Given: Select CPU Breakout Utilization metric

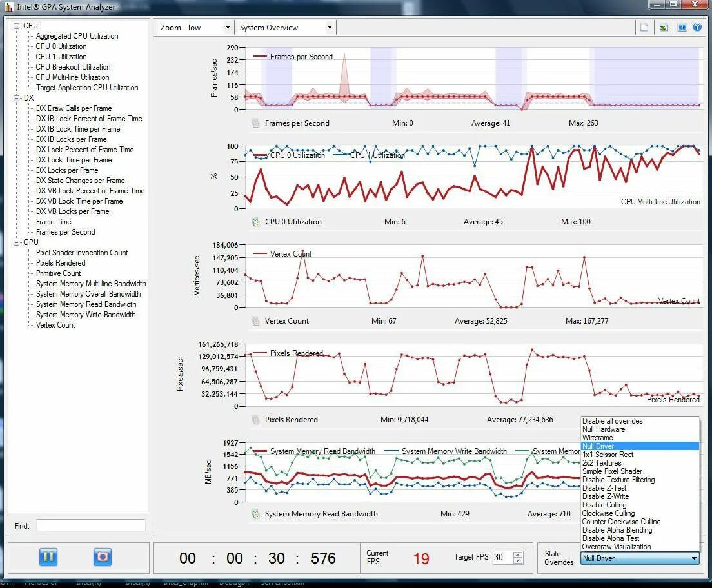Looking at the screenshot, I should point(73,67).
